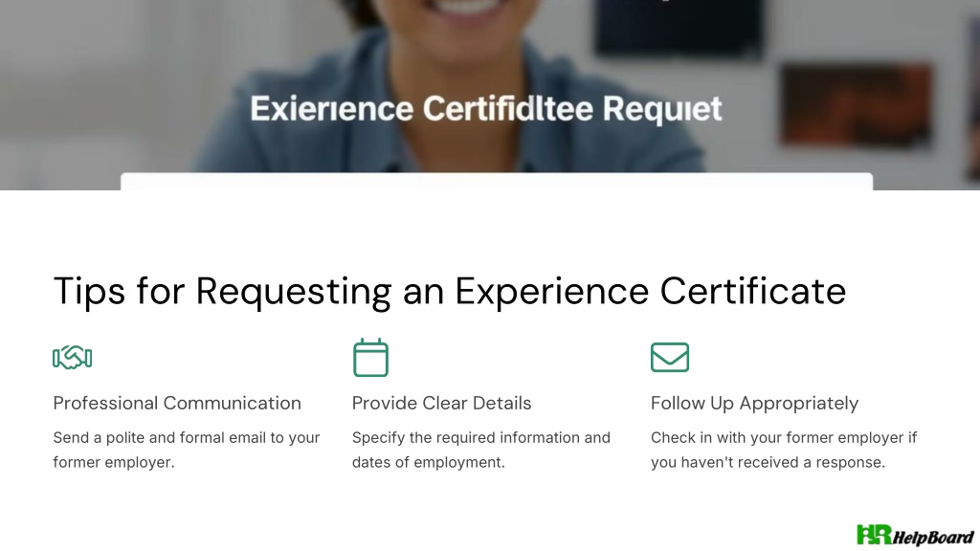Click the HR HelpBoard logo

click(x=915, y=536)
